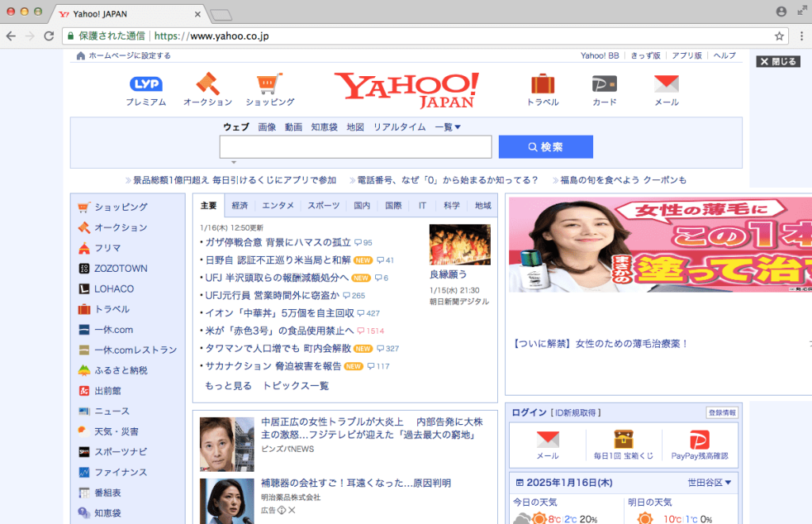Open headline サカナクション 脅迫被害を報告
812x524 pixels.
[274, 366]
